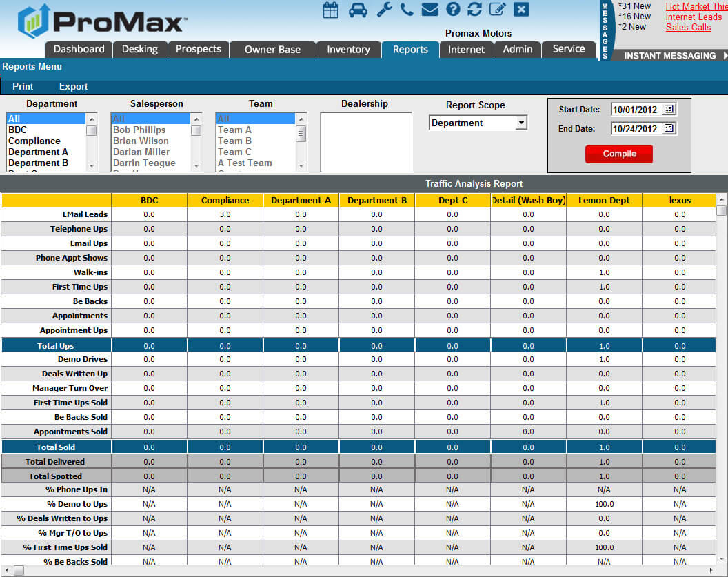728x577 pixels.
Task: Open the Sales Calls link
Action: pyautogui.click(x=687, y=27)
